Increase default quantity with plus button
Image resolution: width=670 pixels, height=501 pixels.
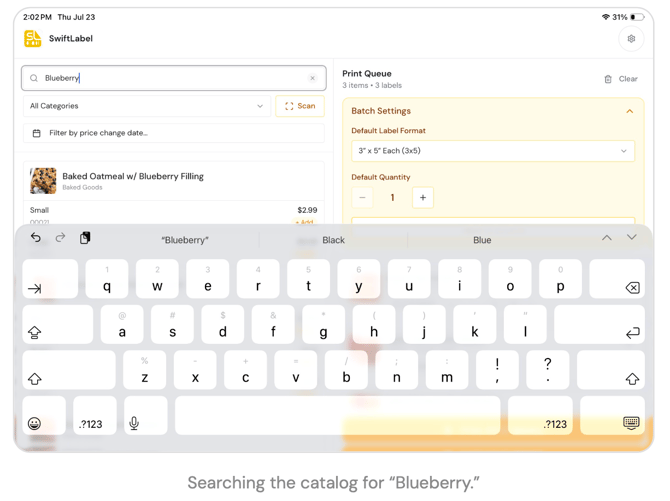pos(423,197)
